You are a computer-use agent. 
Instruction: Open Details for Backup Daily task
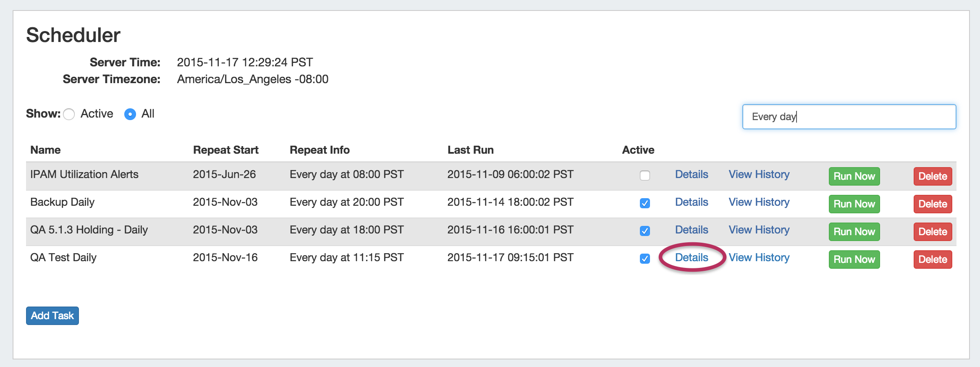(x=691, y=202)
